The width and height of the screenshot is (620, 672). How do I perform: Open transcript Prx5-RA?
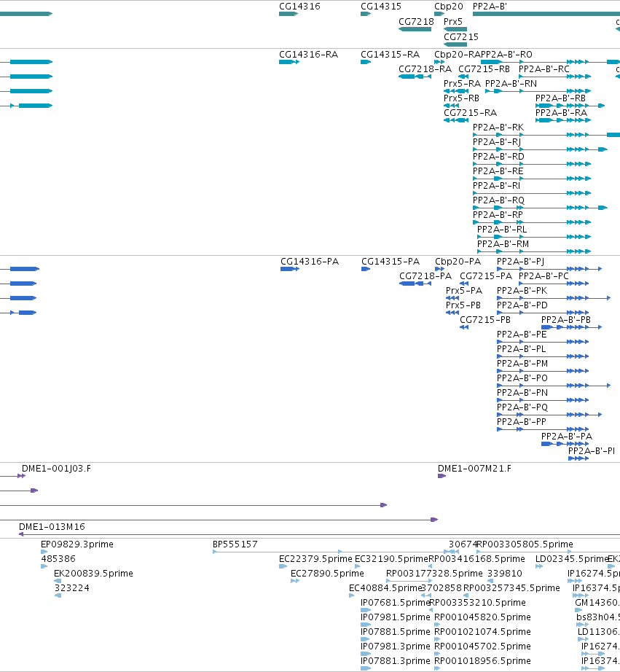[x=463, y=84]
